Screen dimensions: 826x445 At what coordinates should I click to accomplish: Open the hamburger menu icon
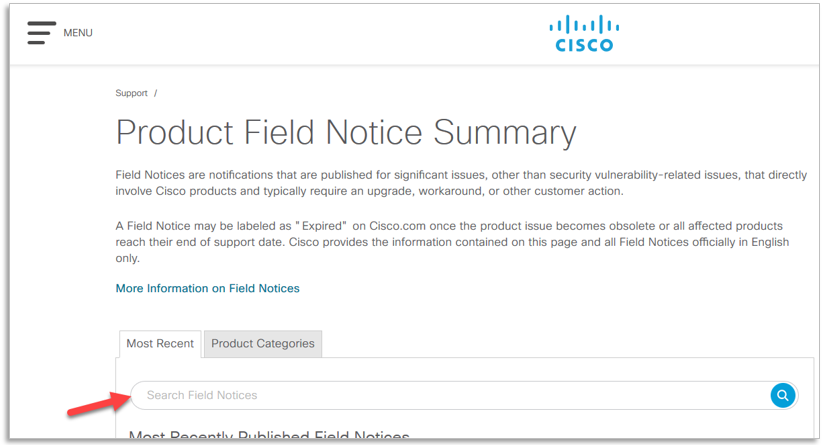coord(41,32)
